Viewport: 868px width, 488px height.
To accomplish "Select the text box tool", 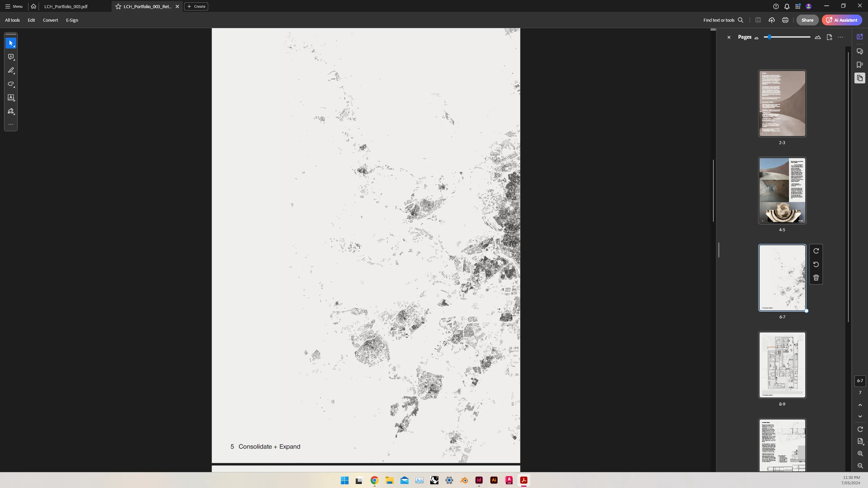I will pyautogui.click(x=11, y=98).
